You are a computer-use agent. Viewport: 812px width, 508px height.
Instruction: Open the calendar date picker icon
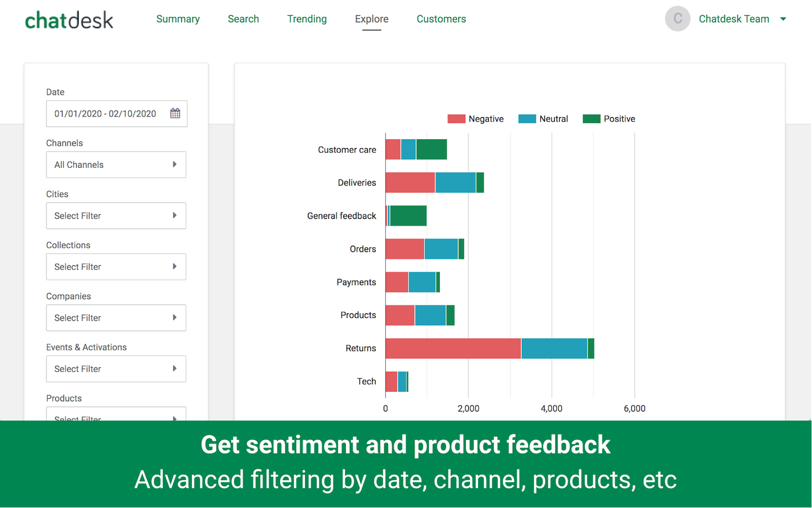(x=175, y=113)
